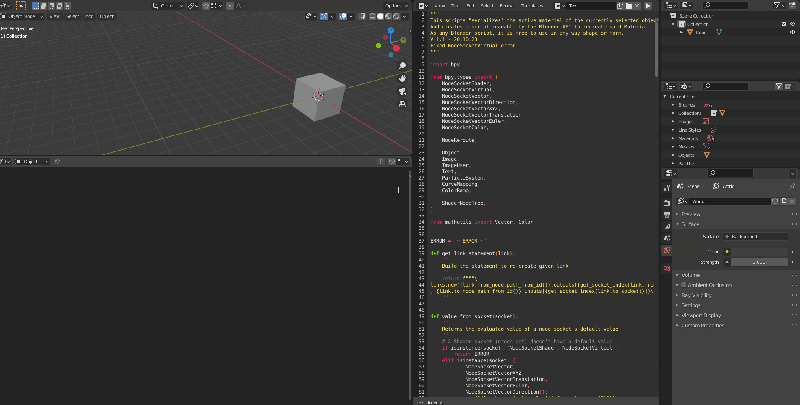Open the View menu in the 3D viewport
Viewport: 800px width, 405px height.
(54, 16)
